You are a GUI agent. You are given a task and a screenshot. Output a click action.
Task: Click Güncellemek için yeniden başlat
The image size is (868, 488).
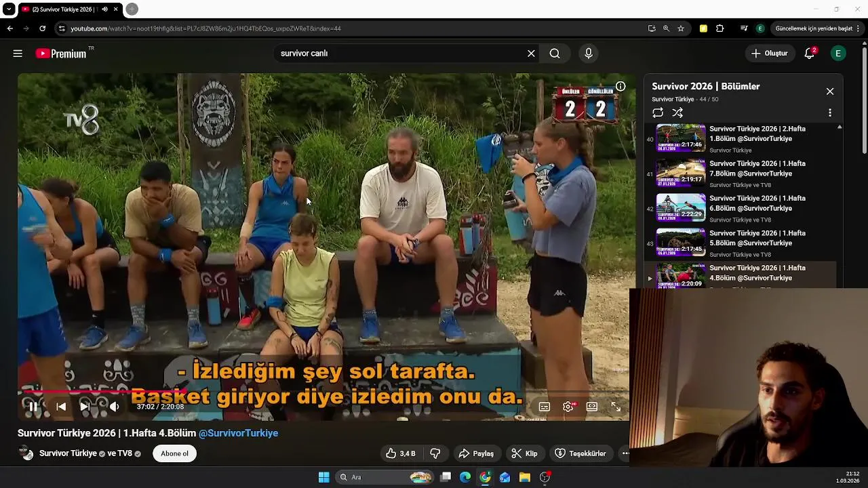pos(818,28)
